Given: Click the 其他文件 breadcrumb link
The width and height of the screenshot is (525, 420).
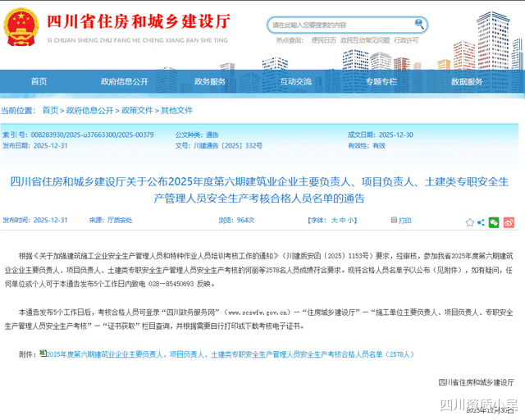Looking at the screenshot, I should tap(176, 110).
